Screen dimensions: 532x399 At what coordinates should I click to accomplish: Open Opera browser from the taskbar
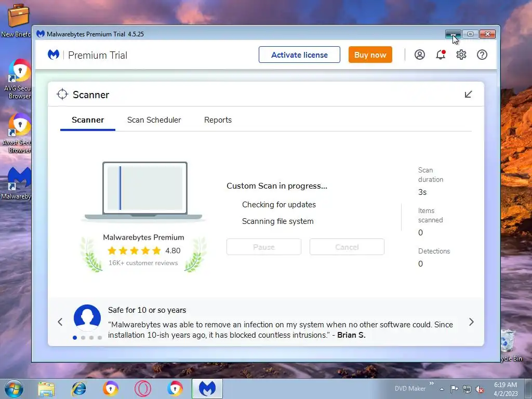143,389
